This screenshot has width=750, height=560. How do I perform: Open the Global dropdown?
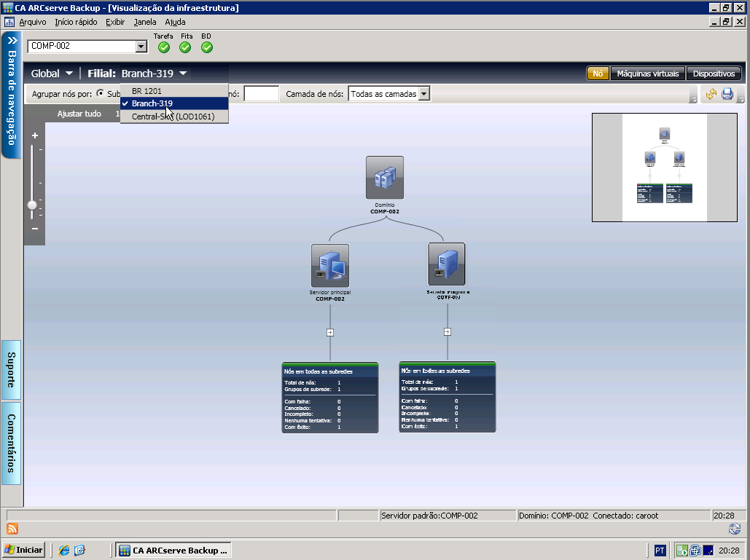point(52,74)
